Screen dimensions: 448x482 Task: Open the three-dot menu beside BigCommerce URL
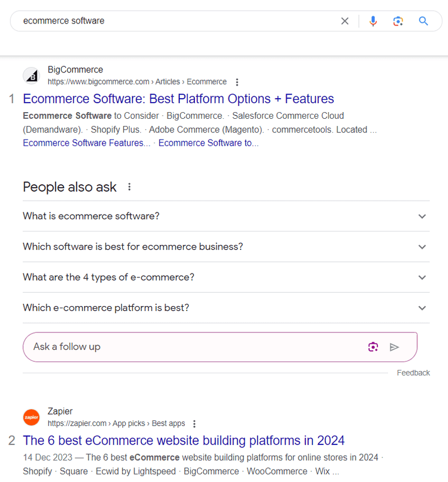pos(237,82)
